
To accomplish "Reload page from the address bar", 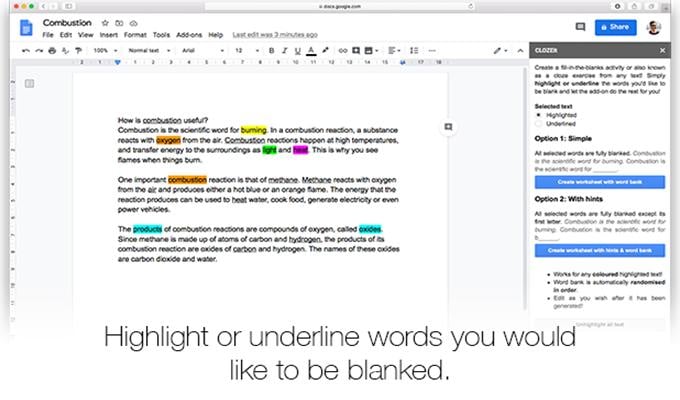I will coord(470,6).
